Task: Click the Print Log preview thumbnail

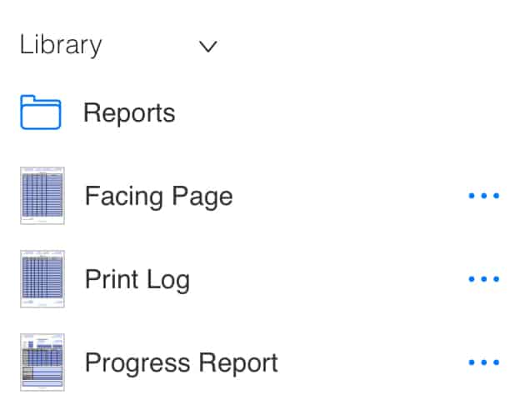Action: pyautogui.click(x=42, y=279)
